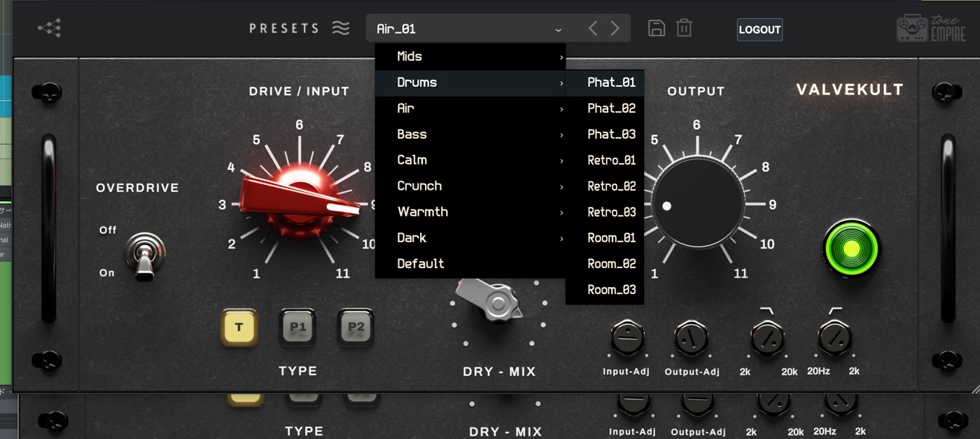Viewport: 980px width, 439px height.
Task: Go to the previous preset arrow
Action: (593, 29)
